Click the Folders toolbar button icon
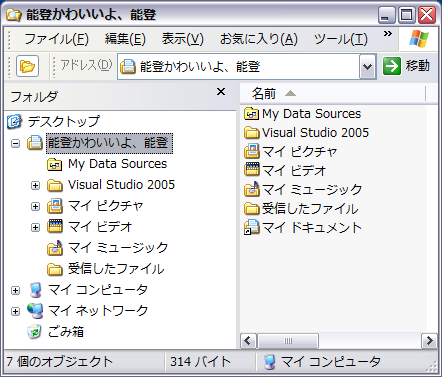The width and height of the screenshot is (442, 377). (27, 66)
